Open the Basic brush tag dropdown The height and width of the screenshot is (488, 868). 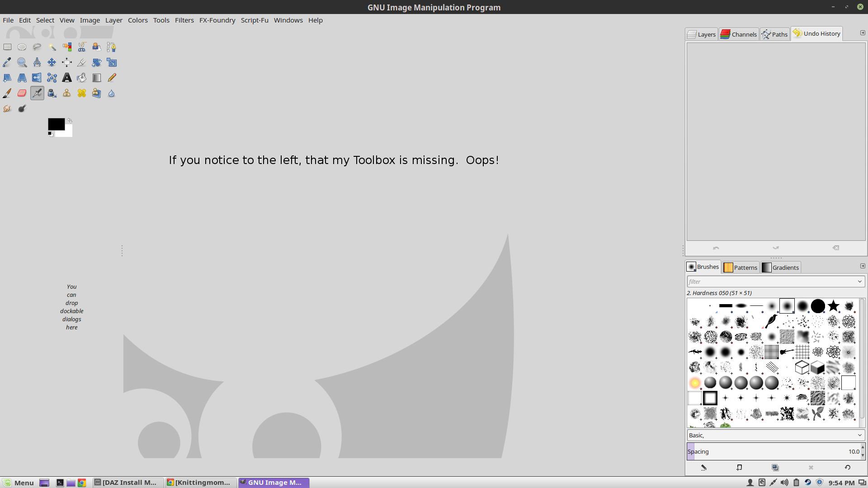pyautogui.click(x=859, y=435)
